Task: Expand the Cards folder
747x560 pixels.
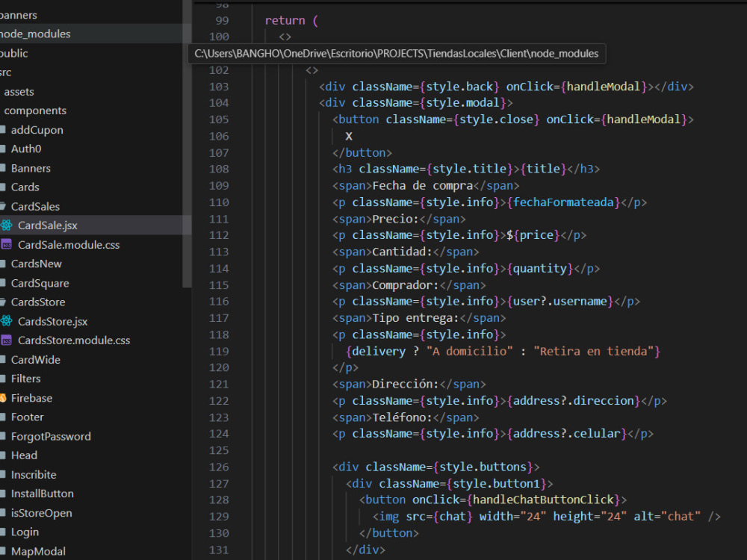Action: (25, 187)
